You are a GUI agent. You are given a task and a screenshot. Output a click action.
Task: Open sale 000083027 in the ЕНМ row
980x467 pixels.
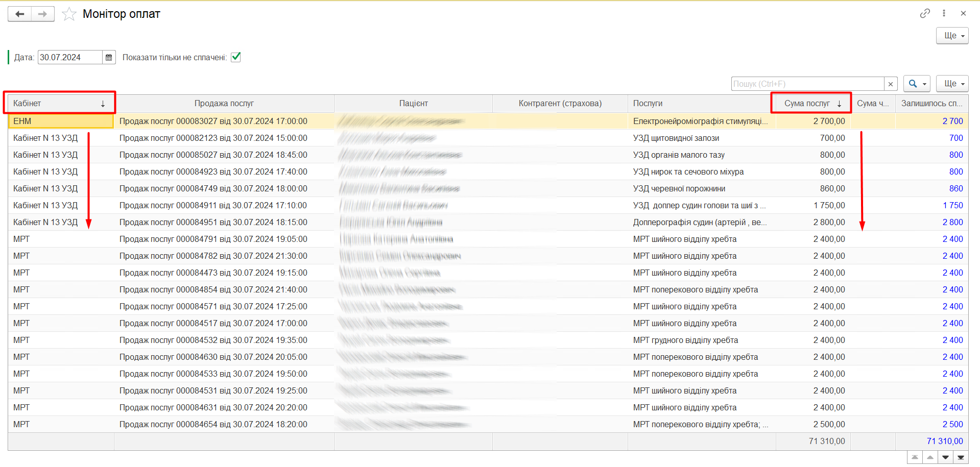[x=213, y=121]
